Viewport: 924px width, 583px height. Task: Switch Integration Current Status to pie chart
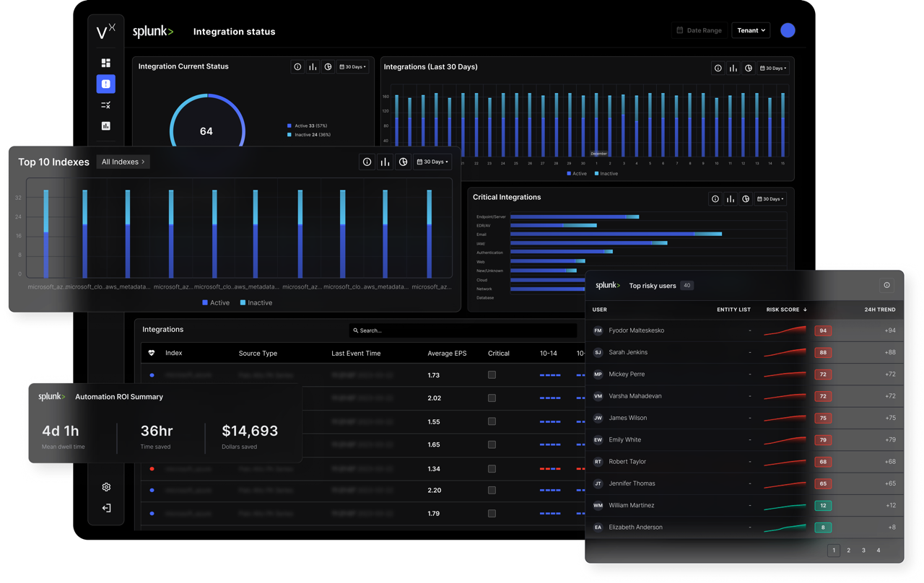328,66
